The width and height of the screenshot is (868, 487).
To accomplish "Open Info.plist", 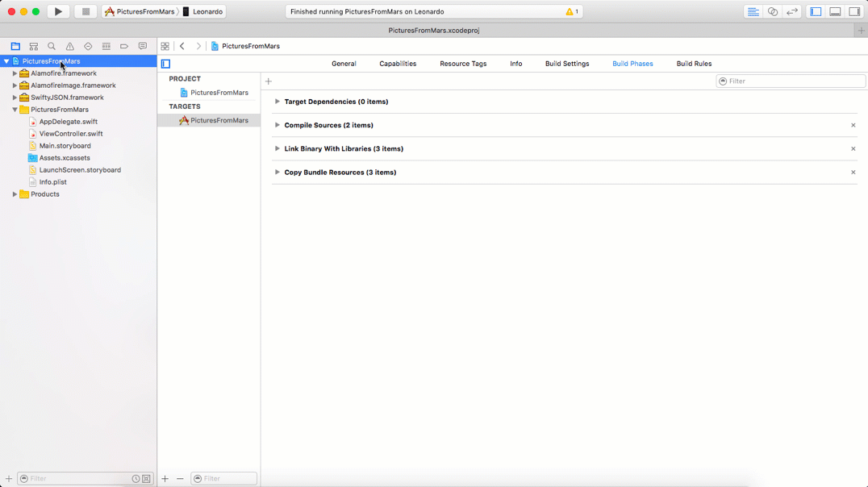I will (x=52, y=182).
